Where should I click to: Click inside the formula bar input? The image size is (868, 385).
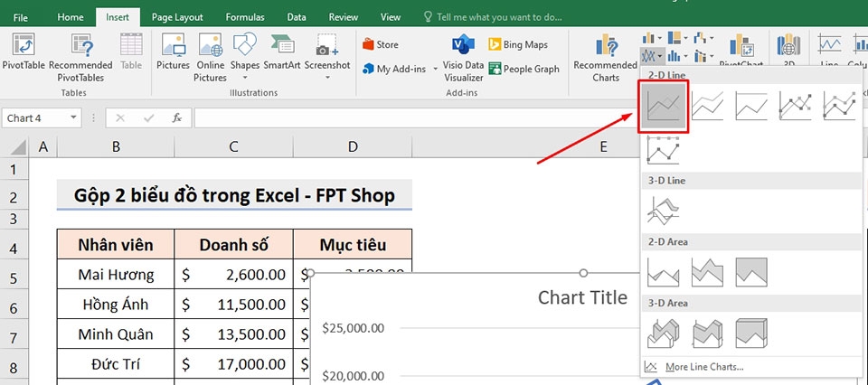coord(415,117)
